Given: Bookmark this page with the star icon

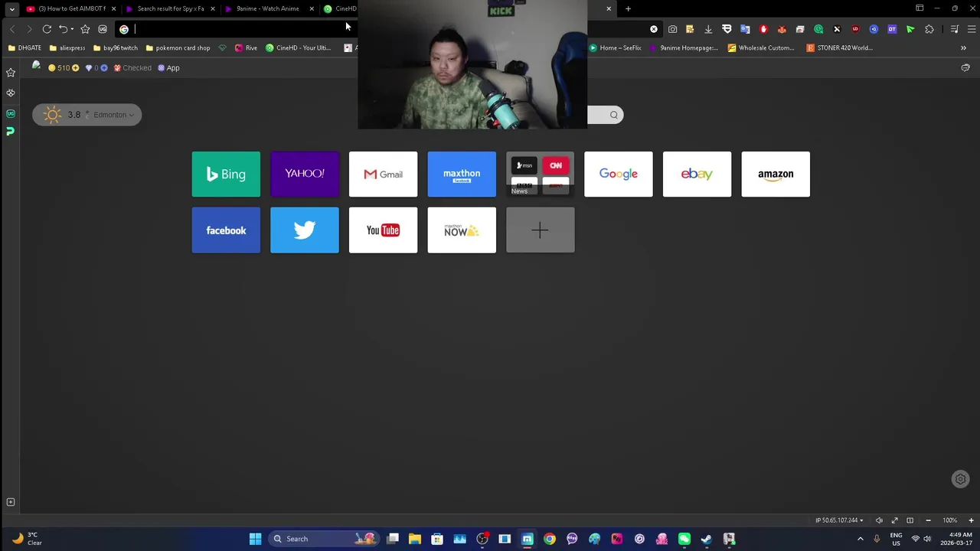Looking at the screenshot, I should click(85, 29).
